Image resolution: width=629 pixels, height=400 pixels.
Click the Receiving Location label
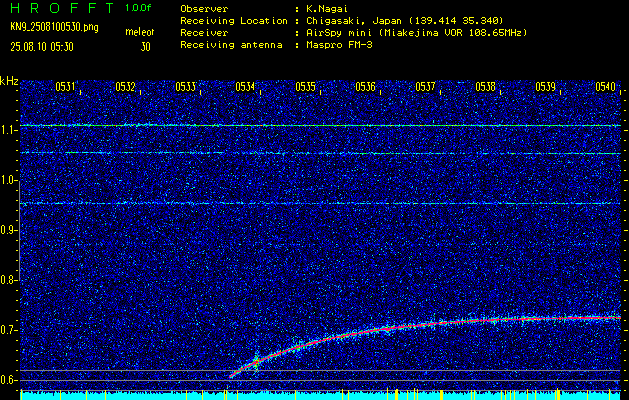tap(234, 21)
